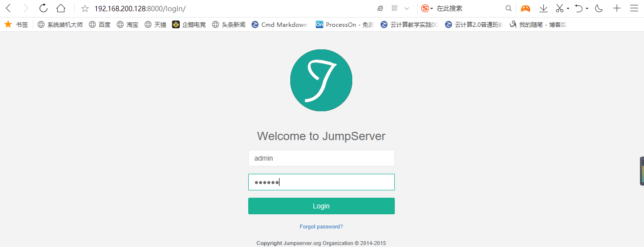Open the 天猫 bookmark
644x247 pixels.
click(155, 24)
